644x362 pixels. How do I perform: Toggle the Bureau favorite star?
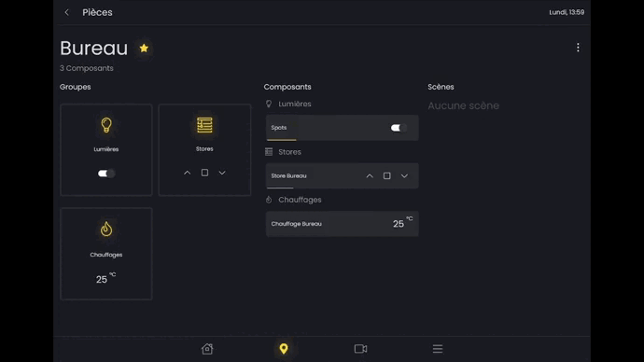[144, 48]
